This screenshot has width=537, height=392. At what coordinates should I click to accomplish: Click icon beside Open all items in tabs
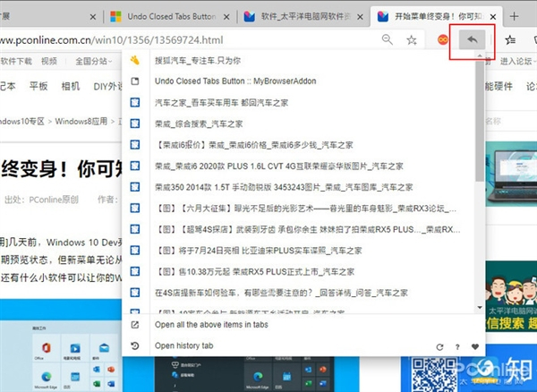click(x=135, y=325)
